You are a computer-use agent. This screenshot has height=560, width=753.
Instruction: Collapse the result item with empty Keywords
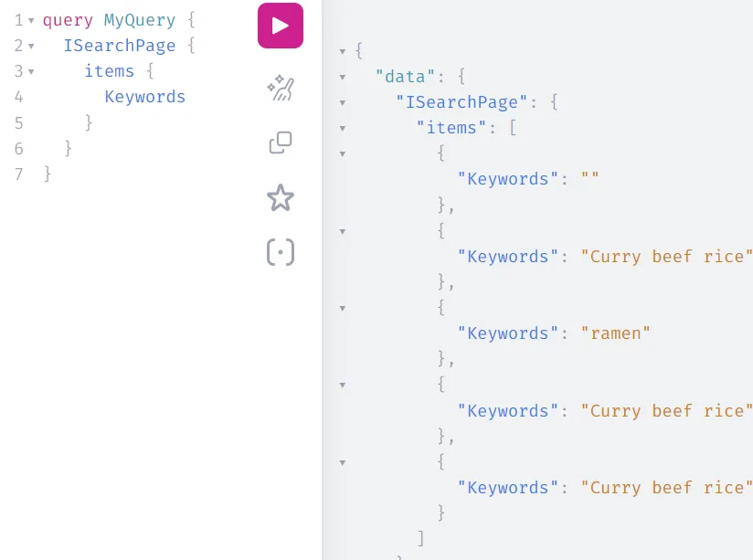(x=343, y=154)
